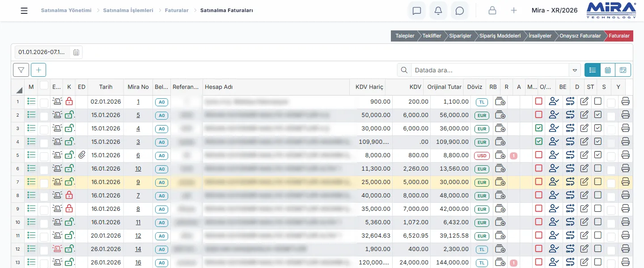Image resolution: width=644 pixels, height=268 pixels.
Task: Add a new invoice with plus button
Action: point(38,70)
